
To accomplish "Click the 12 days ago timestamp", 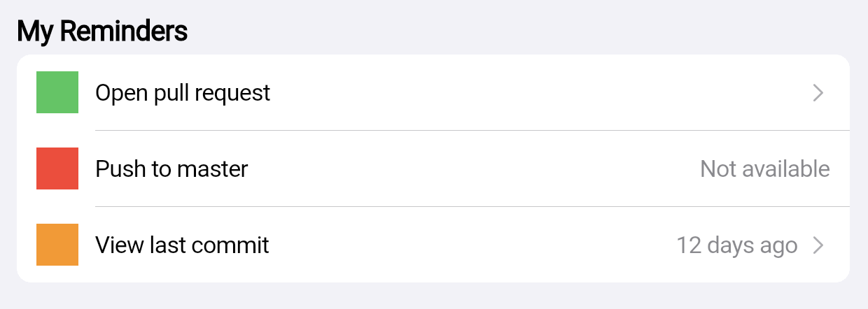I will (x=736, y=245).
